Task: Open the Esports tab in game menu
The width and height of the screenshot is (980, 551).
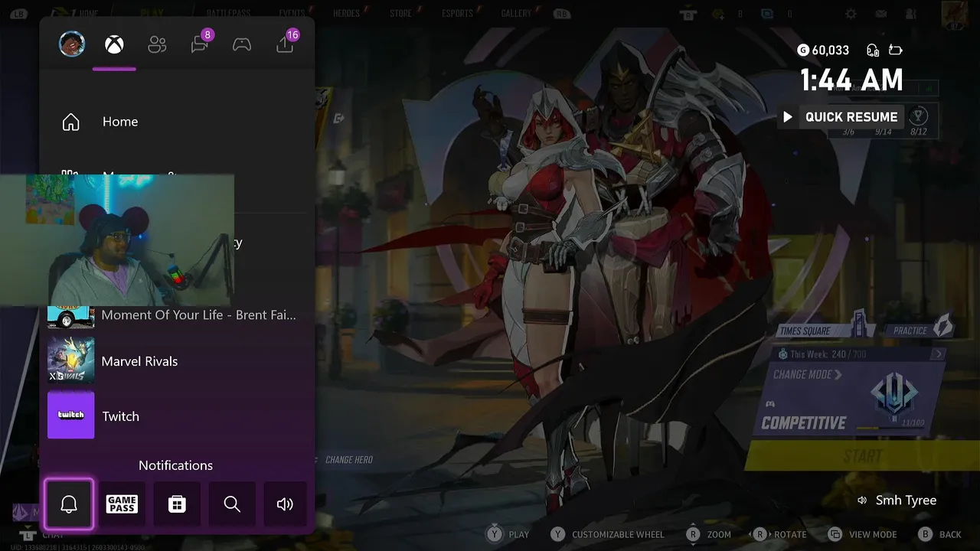Action: point(458,14)
